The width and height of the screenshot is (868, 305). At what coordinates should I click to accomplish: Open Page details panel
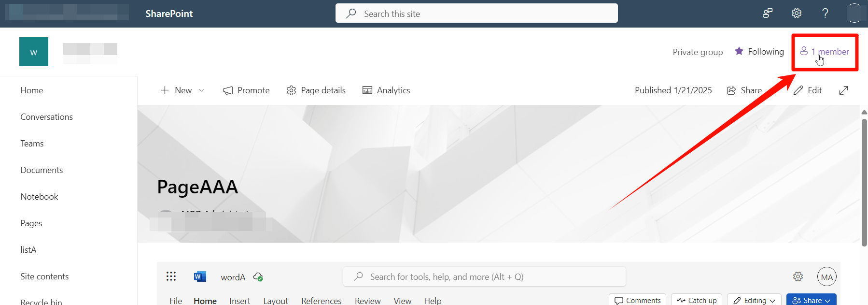point(316,90)
